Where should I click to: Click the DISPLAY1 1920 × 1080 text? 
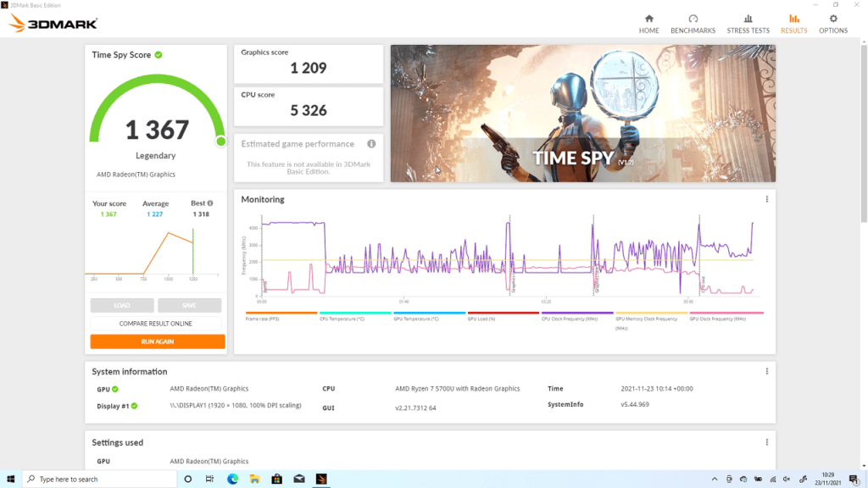coord(236,406)
